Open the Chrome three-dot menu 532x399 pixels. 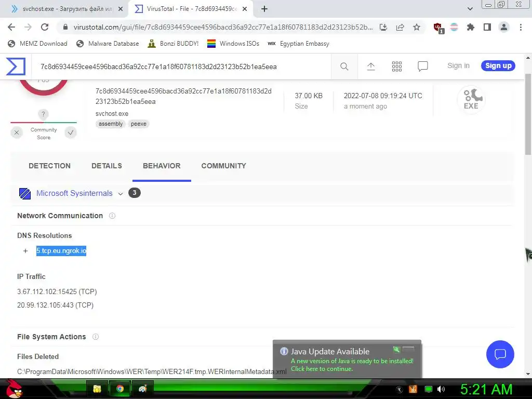(521, 27)
